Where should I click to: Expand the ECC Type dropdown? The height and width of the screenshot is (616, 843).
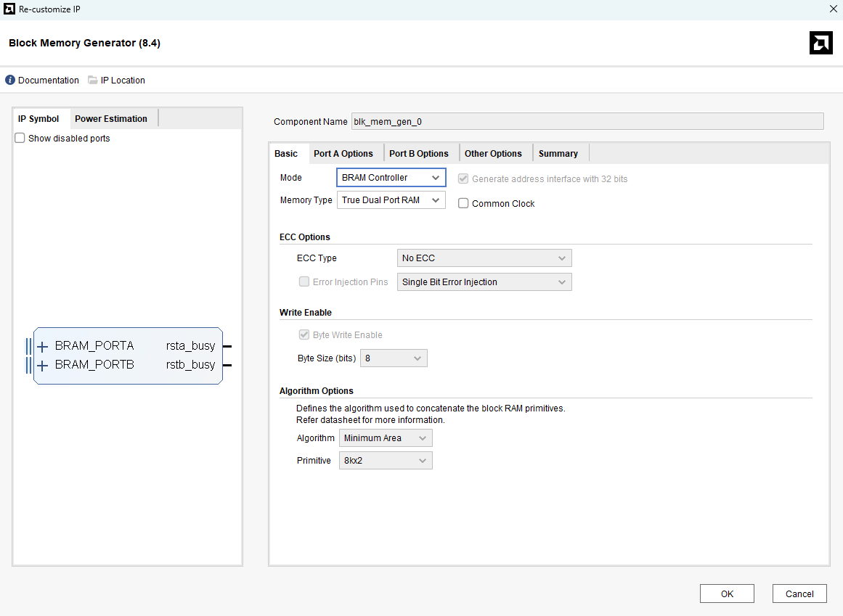(484, 258)
